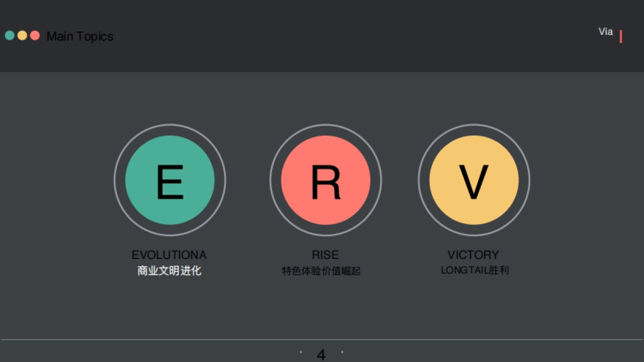Screen dimensions: 644x362
Task: Select the Main Topics header title
Action: point(80,36)
